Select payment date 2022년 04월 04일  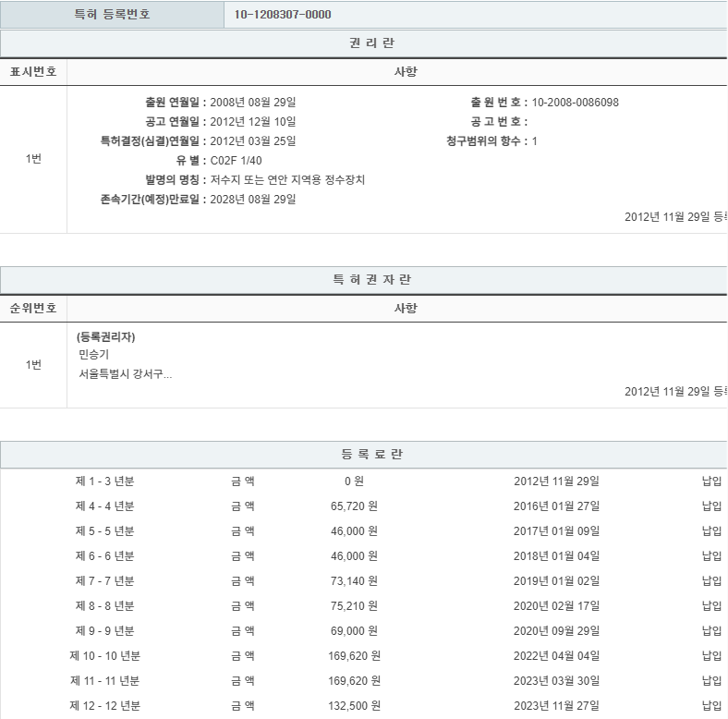556,656
